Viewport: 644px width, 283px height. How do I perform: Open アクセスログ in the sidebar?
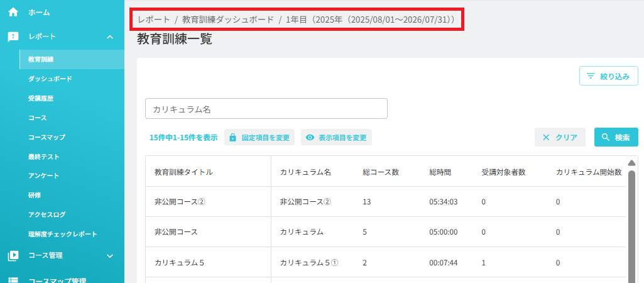(x=47, y=214)
